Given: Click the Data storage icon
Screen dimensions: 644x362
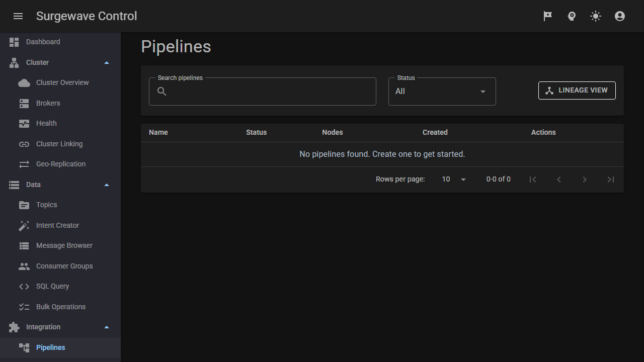Looking at the screenshot, I should (x=14, y=185).
